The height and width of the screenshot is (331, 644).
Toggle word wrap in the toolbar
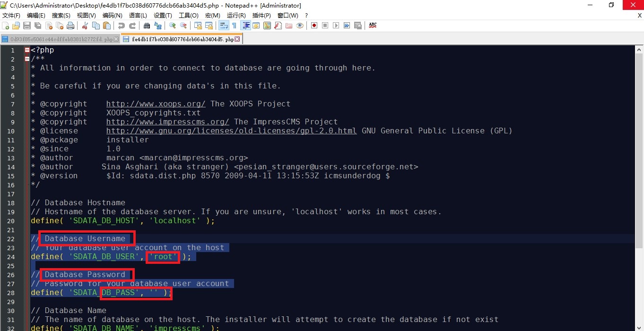click(223, 26)
